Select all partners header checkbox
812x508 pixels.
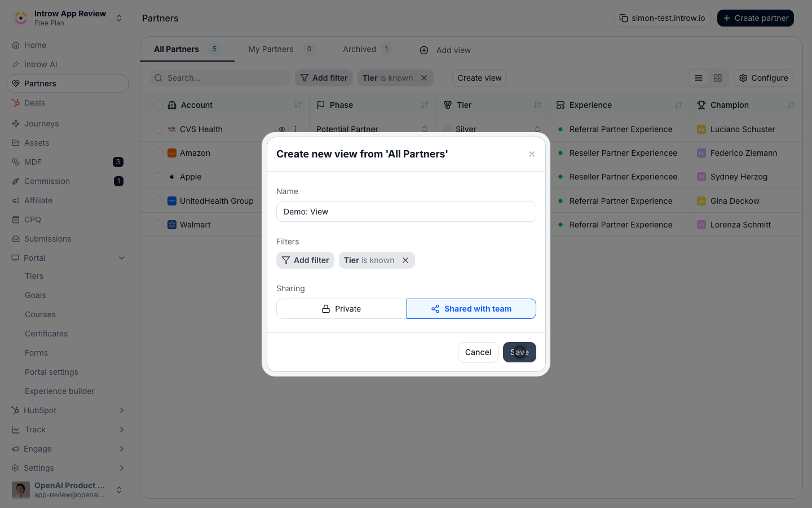(x=158, y=105)
